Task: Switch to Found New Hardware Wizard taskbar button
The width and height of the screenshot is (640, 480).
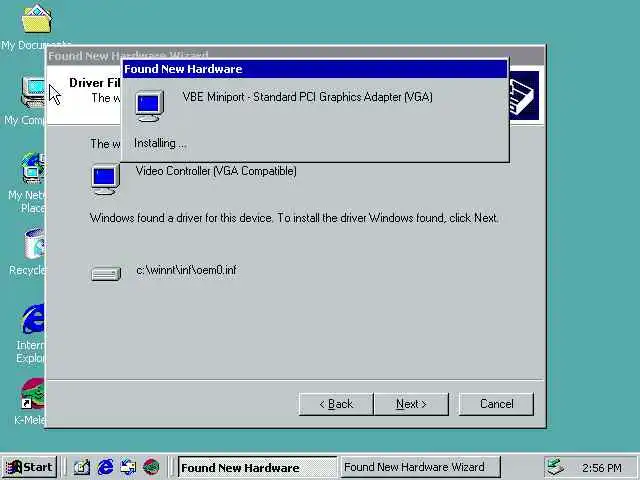Action: pos(420,467)
